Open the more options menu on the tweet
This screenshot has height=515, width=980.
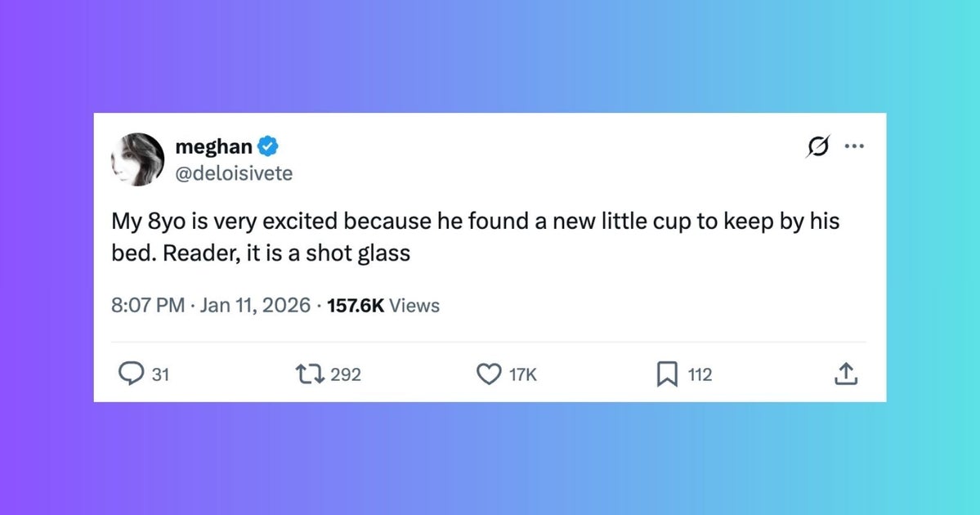[x=855, y=146]
